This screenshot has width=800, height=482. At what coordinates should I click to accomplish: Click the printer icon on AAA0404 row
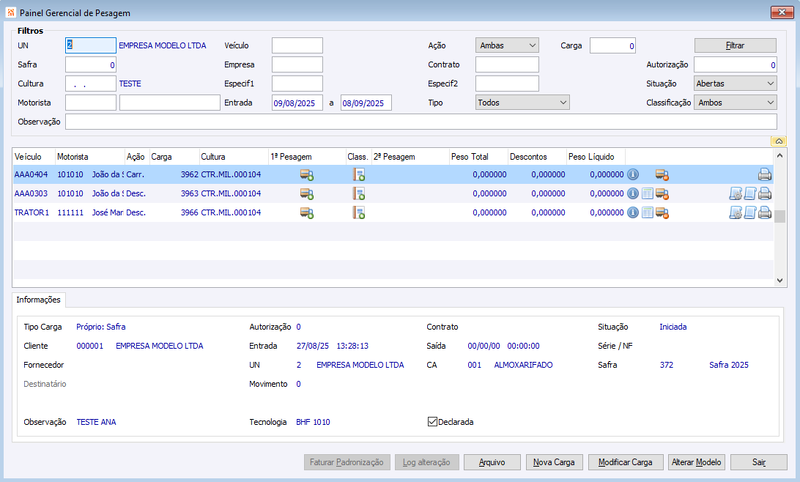764,174
